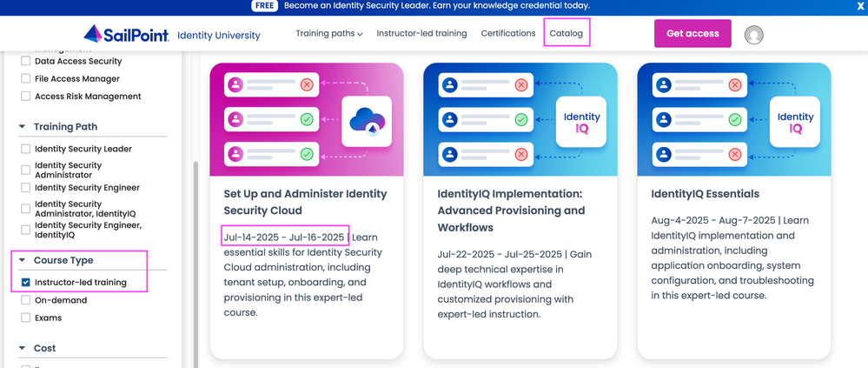Open the Set Up and Administer course thumbnail
This screenshot has height=368, width=868.
[306, 119]
